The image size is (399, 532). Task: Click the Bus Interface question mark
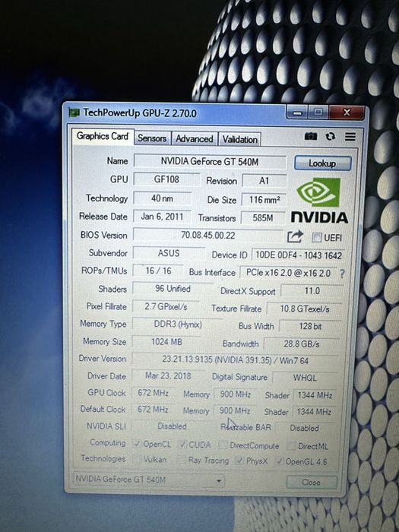coord(342,274)
